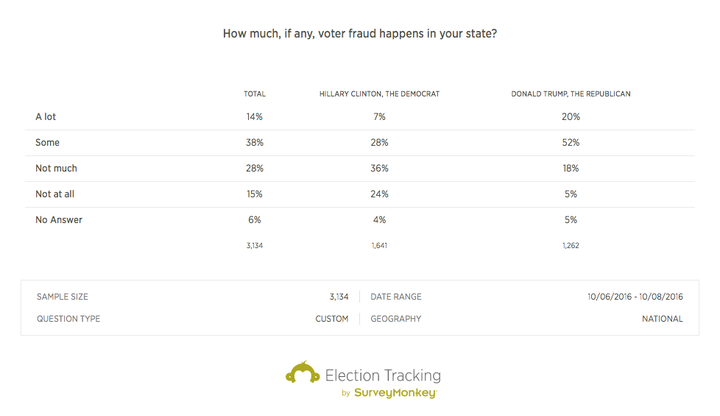
Task: Select the Hillary Clinton column header
Action: point(379,94)
